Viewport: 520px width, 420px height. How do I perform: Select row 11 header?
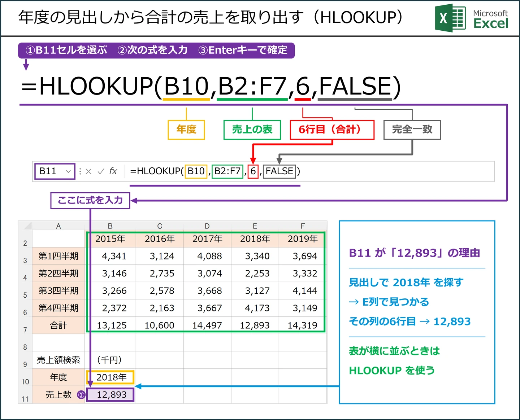coord(25,395)
